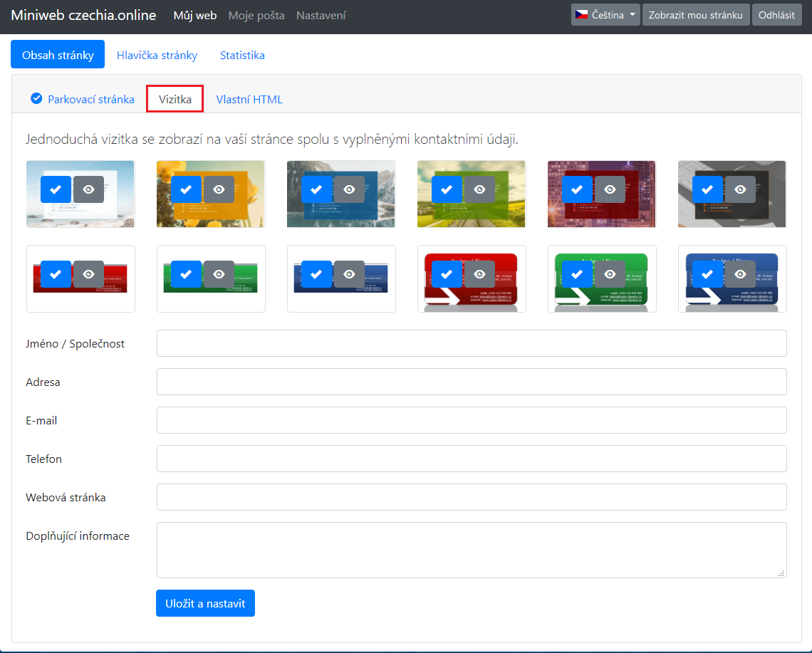Image resolution: width=812 pixels, height=653 pixels.
Task: Select the red arrow card template checkmark
Action: [x=447, y=274]
